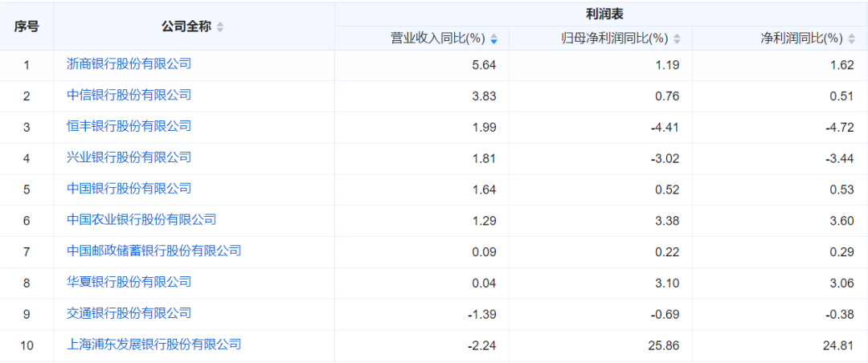This screenshot has width=868, height=363.
Task: Select 净利润 value 0.51 for 中信银行
Action: [842, 96]
